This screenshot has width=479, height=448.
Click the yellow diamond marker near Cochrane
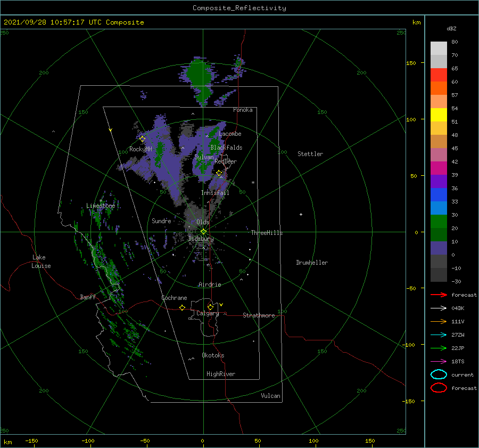click(x=183, y=307)
